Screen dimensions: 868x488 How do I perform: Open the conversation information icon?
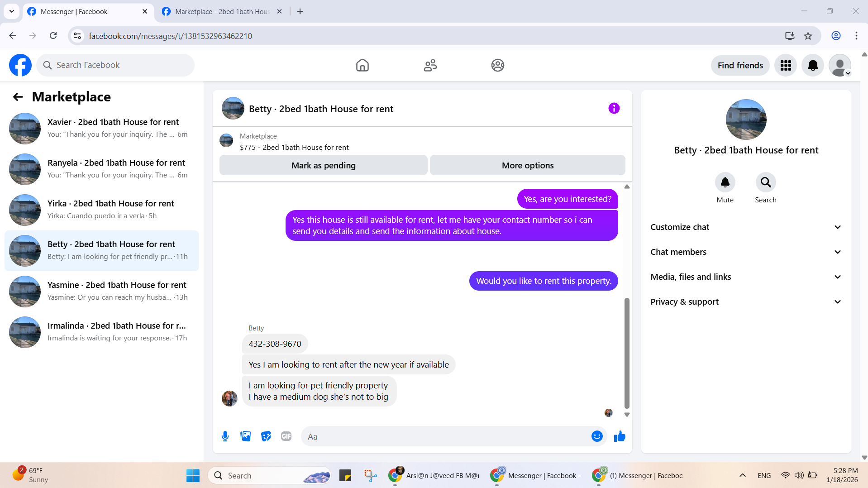(614, 108)
